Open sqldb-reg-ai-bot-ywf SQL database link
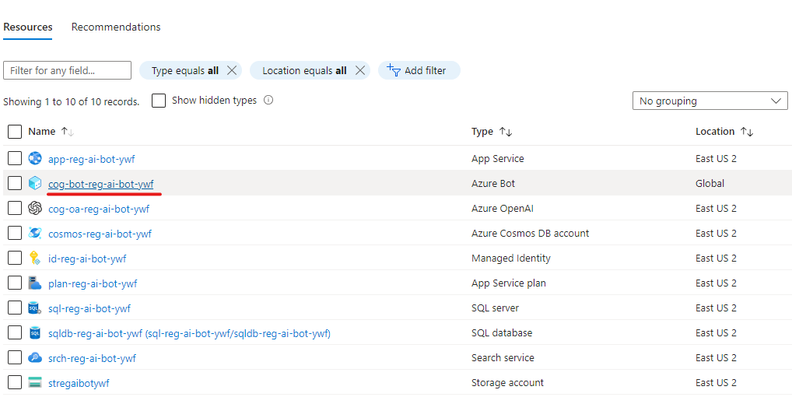The width and height of the screenshot is (792, 419). click(x=189, y=334)
